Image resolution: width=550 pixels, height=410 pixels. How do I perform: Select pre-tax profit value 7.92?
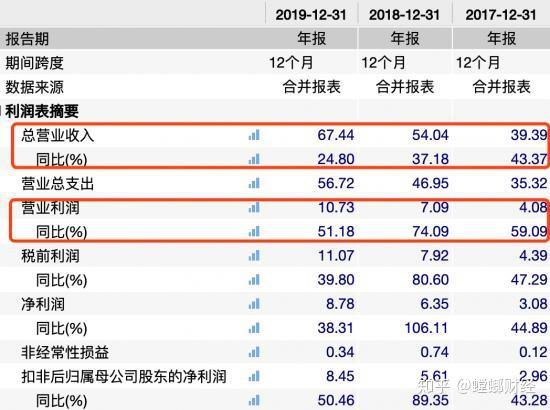tap(434, 256)
